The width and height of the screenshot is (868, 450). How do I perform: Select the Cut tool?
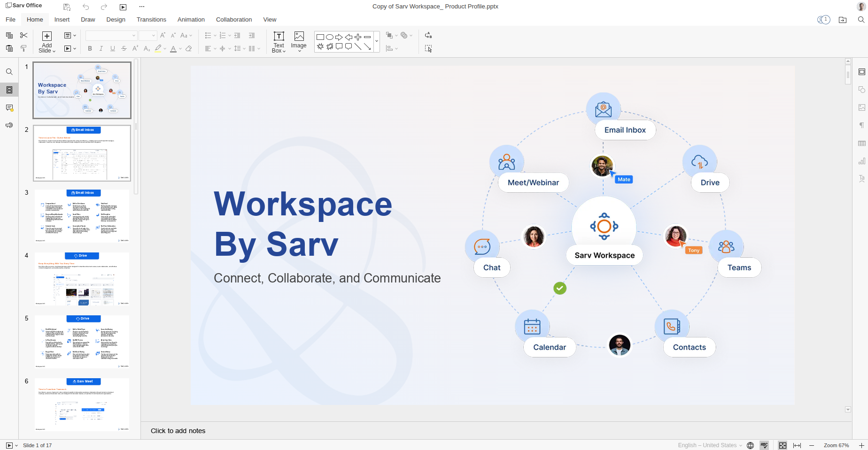(x=23, y=35)
